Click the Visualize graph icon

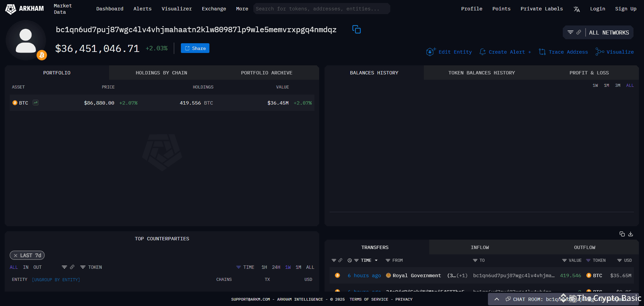pyautogui.click(x=600, y=52)
